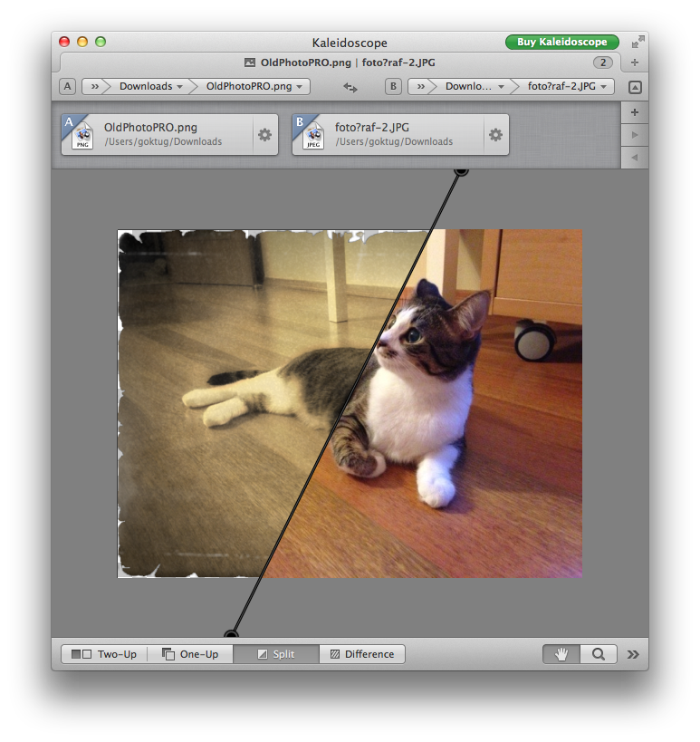Select the magnifier zoom tool
Image resolution: width=700 pixels, height=742 pixels.
[599, 654]
